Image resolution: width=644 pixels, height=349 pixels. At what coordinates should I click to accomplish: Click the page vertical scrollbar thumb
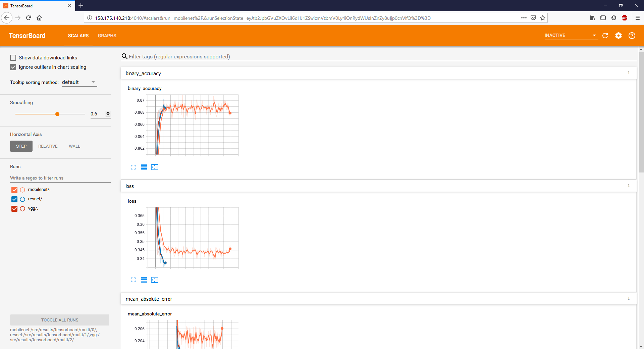click(641, 112)
